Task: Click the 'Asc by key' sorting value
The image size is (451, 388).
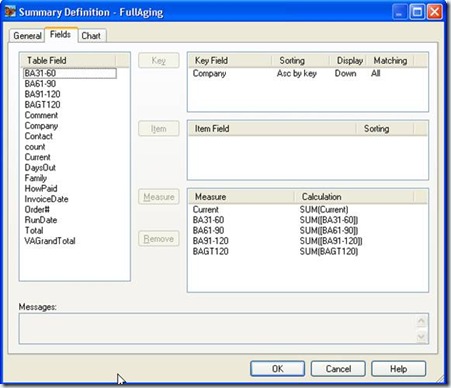Action: click(x=297, y=73)
